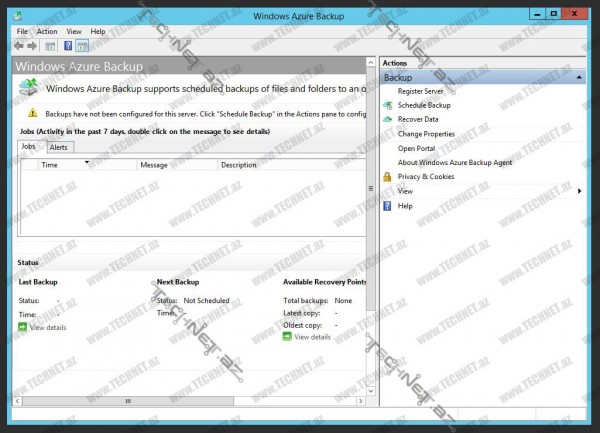Viewport: 600px width, 433px height.
Task: Click the Help icon in Actions pane
Action: point(388,205)
